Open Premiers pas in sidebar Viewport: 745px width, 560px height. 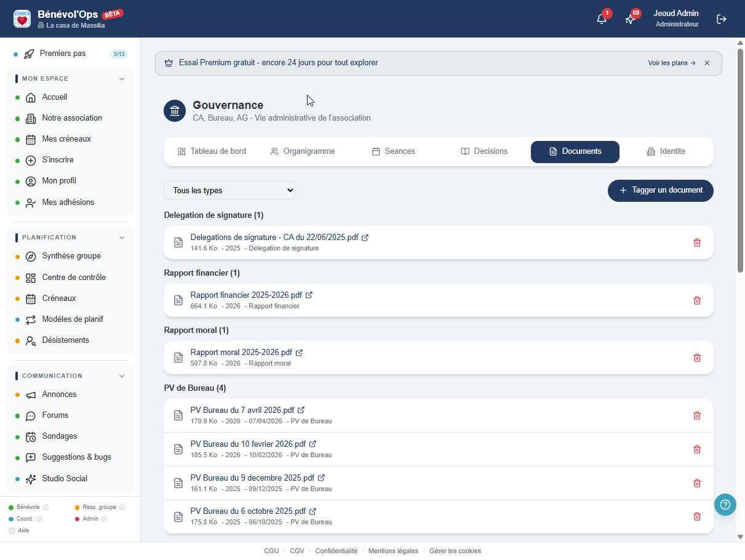(x=70, y=54)
